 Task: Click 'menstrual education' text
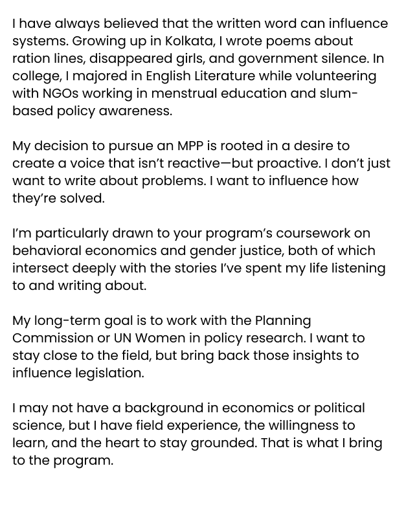tap(219, 94)
